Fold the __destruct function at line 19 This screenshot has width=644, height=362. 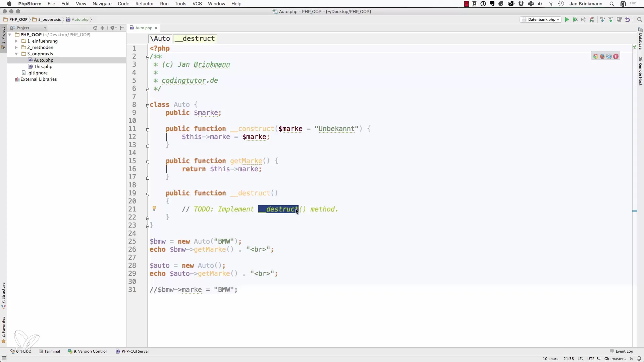[x=148, y=194]
